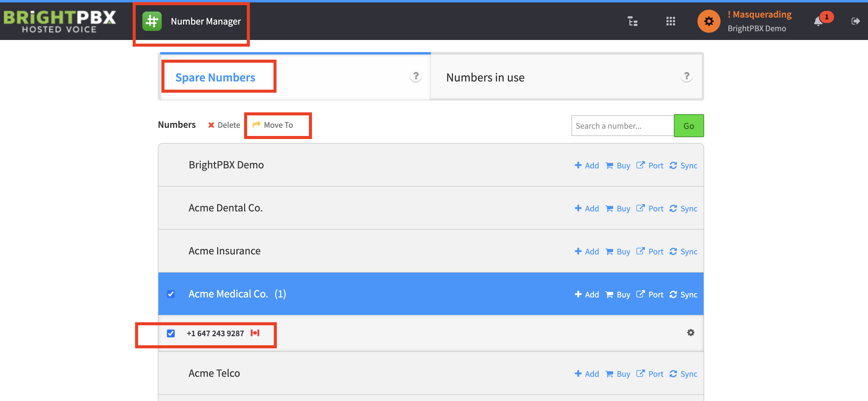Sync numbers for Acme Insurance
This screenshot has height=401, width=868.
(x=683, y=251)
